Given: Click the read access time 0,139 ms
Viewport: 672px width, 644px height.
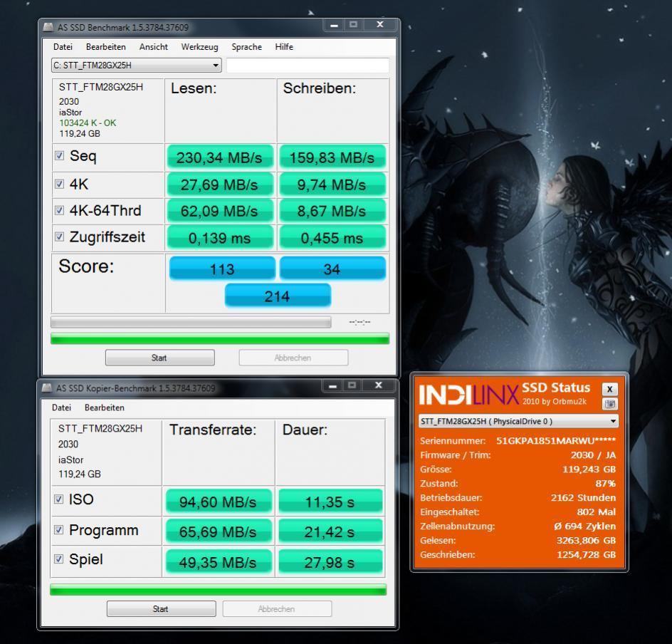Looking at the screenshot, I should (219, 238).
